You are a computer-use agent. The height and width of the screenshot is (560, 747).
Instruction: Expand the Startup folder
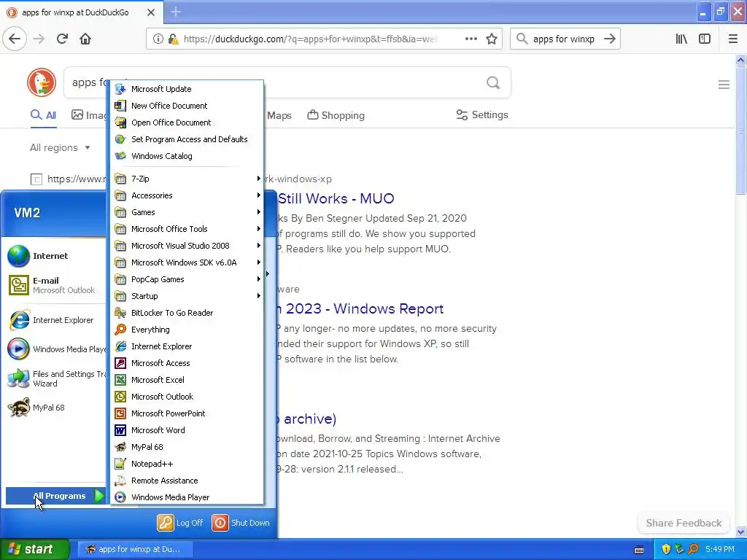[187, 296]
